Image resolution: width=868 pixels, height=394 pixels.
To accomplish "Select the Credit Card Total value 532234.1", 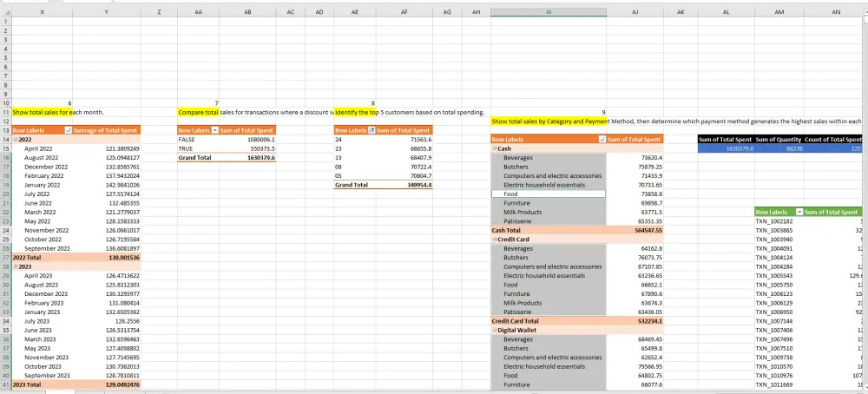I will click(x=635, y=321).
